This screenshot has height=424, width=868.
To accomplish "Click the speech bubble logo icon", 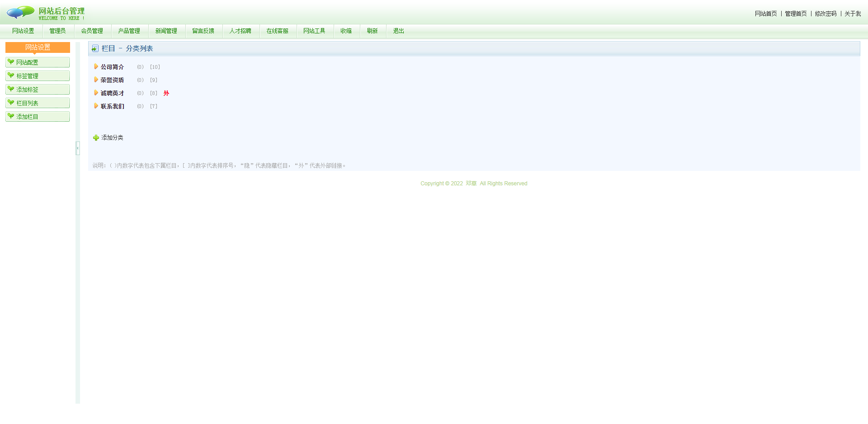I will point(21,12).
